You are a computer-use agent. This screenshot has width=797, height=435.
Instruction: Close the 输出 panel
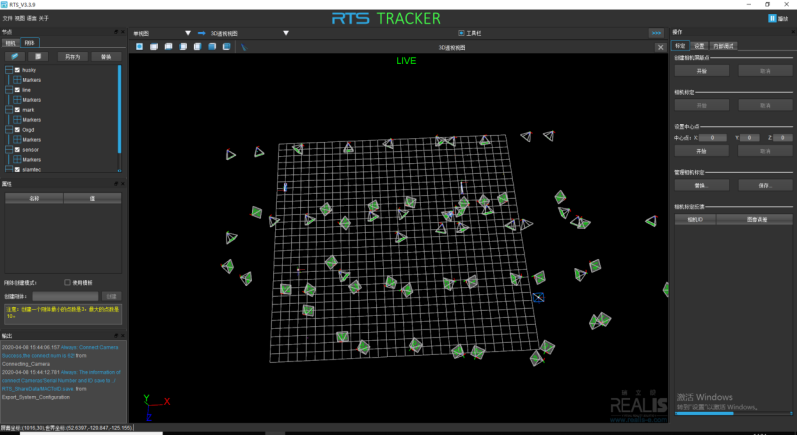point(122,335)
